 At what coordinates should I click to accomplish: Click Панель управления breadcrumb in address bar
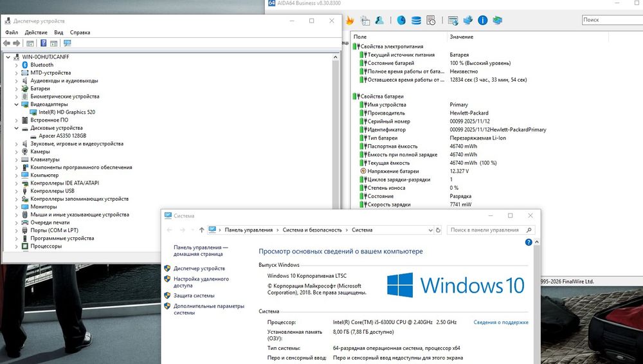tap(248, 230)
